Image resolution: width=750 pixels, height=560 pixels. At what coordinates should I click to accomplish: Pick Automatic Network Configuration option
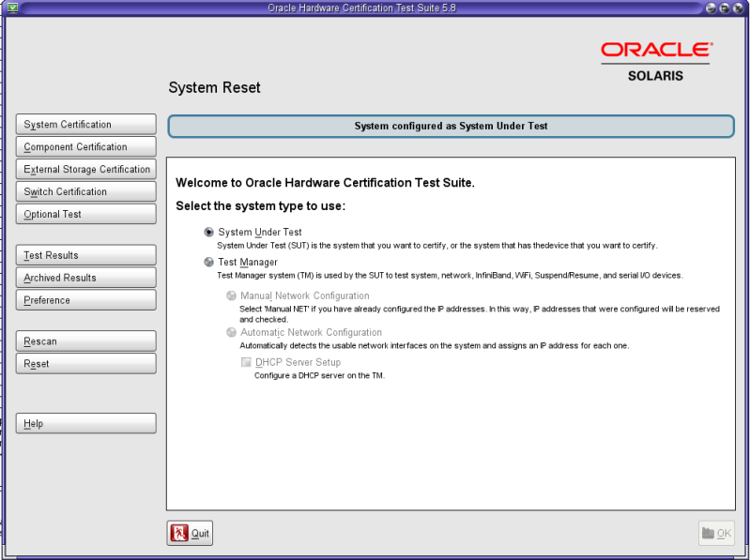click(x=231, y=332)
